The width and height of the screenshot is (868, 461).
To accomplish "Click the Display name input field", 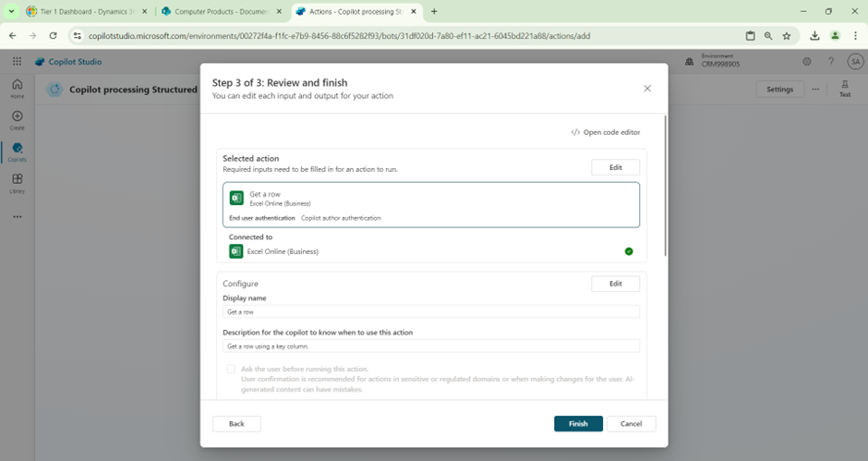I will [431, 312].
